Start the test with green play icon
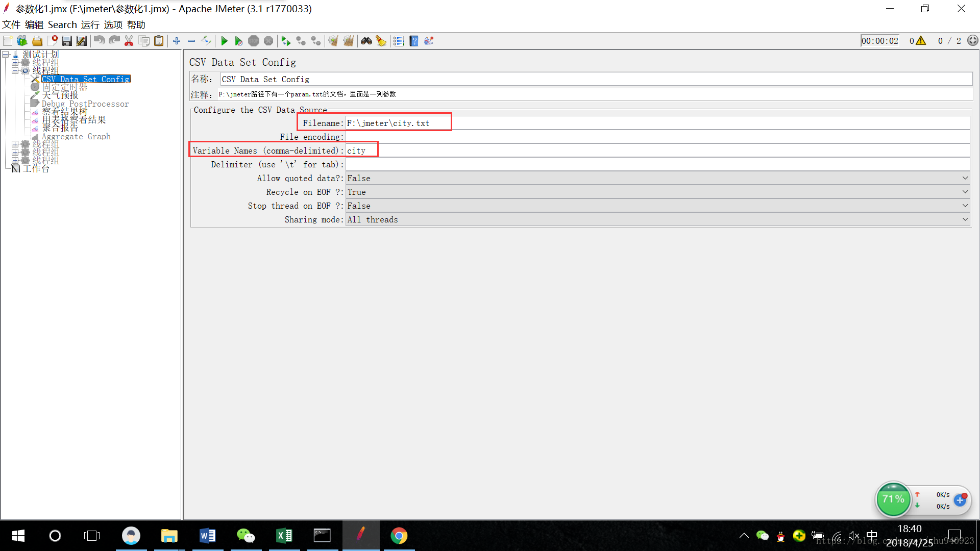 224,41
